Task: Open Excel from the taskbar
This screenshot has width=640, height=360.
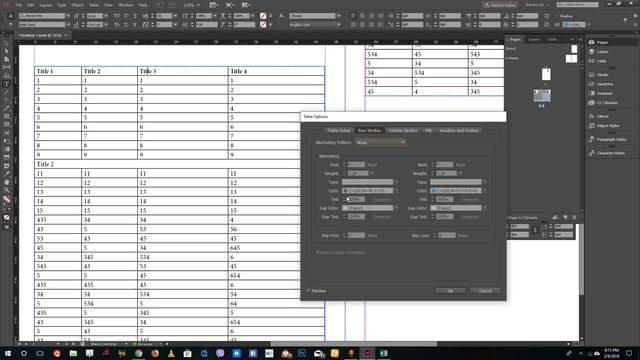Action: 384,353
